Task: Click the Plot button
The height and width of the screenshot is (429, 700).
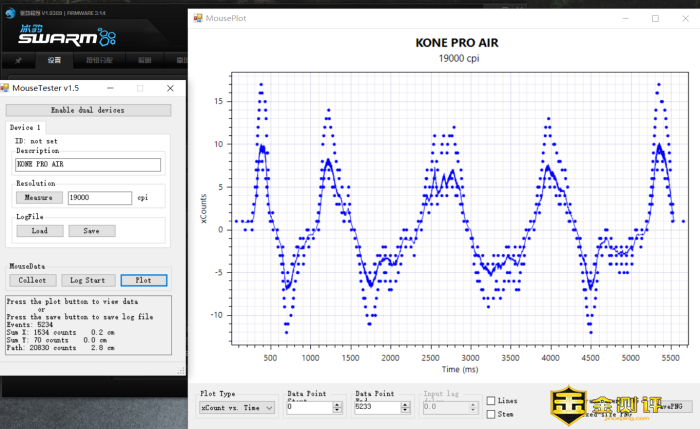Action: pos(143,280)
